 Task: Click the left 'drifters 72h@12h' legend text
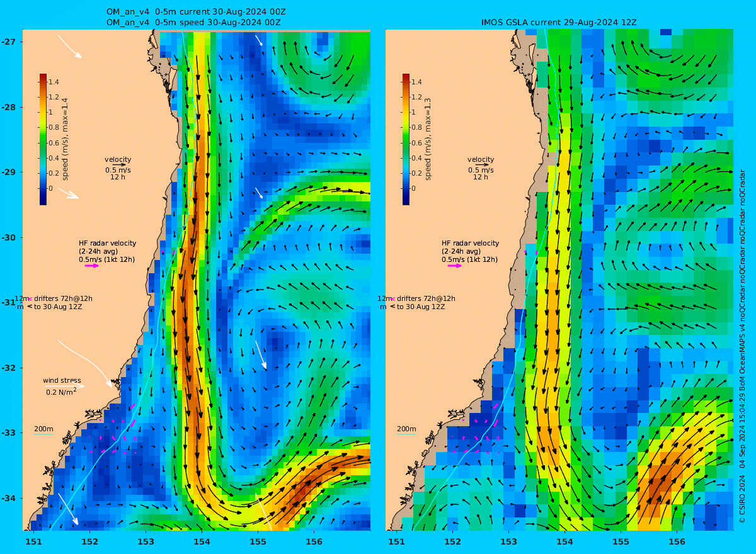point(62,298)
